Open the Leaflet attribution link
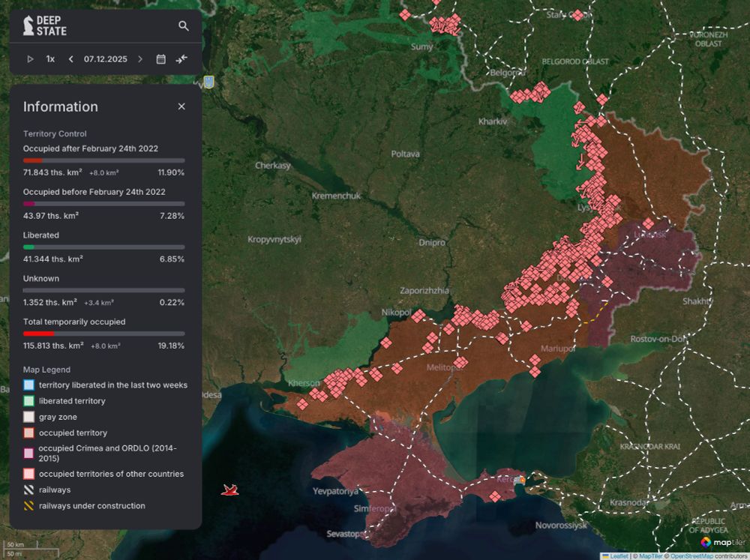Viewport: 750px width, 560px height. 618,556
